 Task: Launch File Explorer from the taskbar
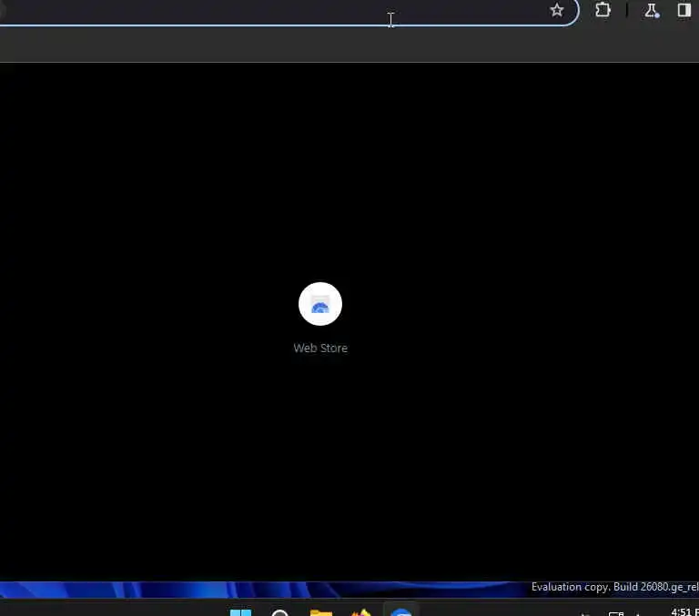321,612
